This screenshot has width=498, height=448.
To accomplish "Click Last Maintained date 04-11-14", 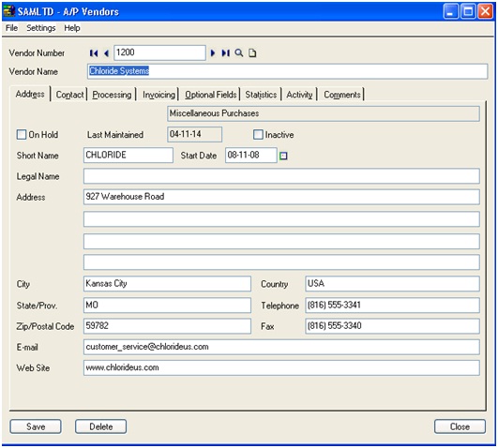I will 195,134.
